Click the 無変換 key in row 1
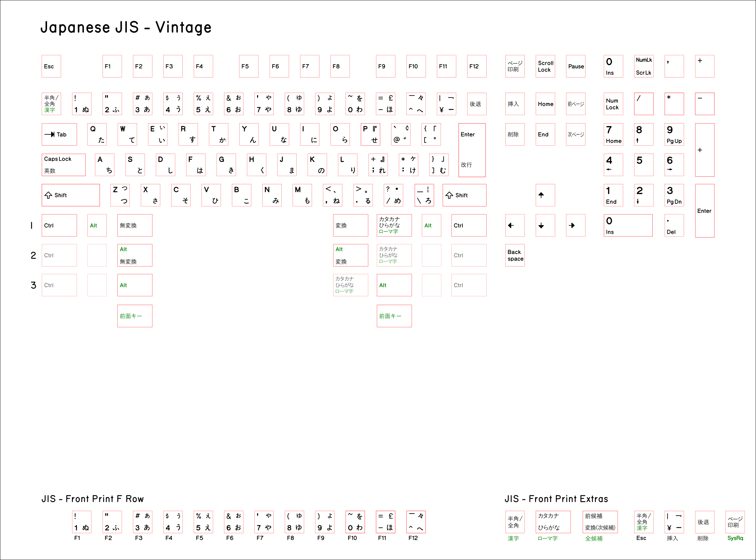756x560 pixels. 135,225
